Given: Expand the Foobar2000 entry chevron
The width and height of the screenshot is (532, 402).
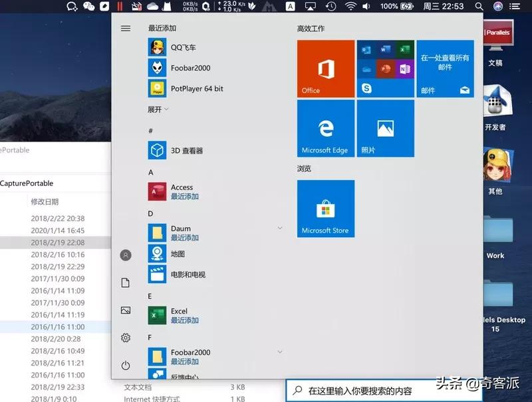Looking at the screenshot, I should click(279, 350).
